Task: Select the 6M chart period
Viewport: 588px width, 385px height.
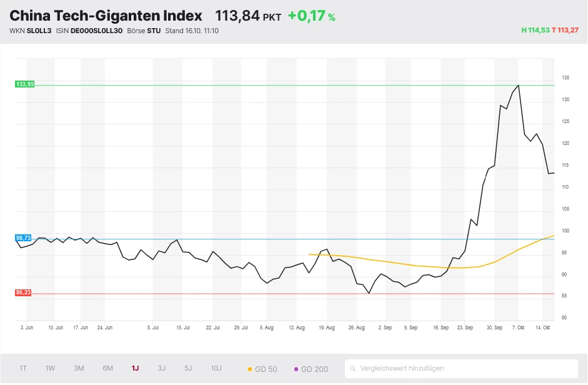Action: pos(107,369)
